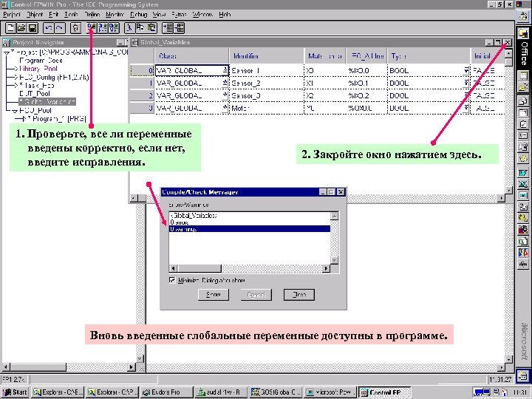This screenshot has width=532, height=399.
Task: Click the application icon in FPWIN Pro title bar
Action: (4, 4)
